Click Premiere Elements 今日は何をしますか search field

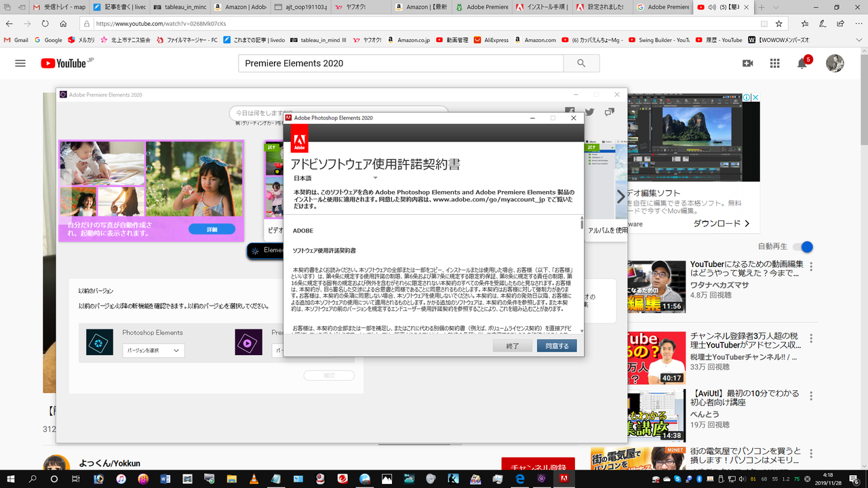pos(339,113)
